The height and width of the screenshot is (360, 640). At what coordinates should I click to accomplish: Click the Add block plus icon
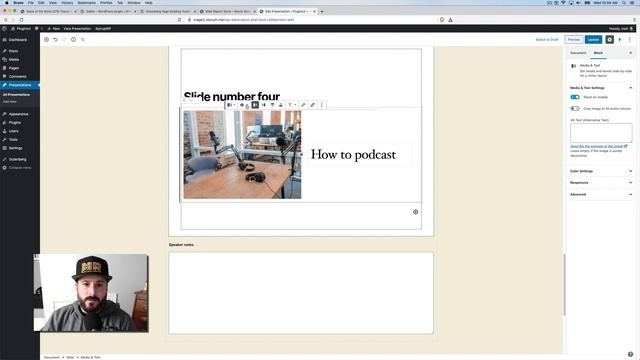click(x=47, y=40)
